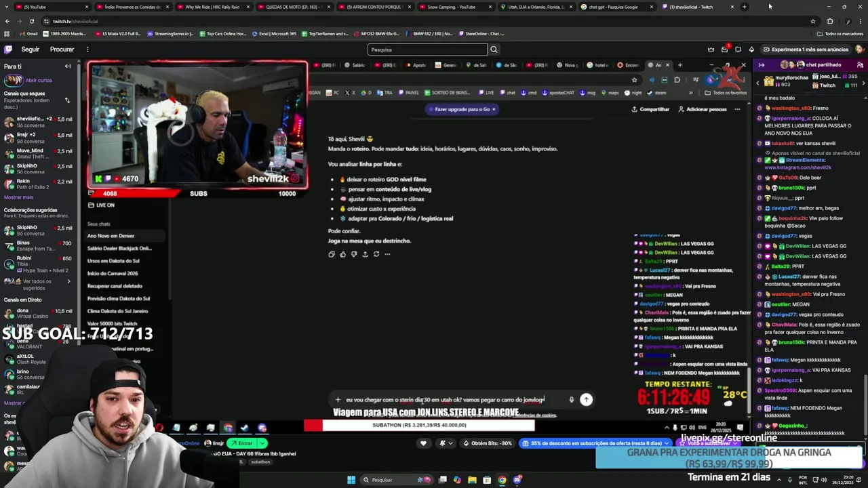Click Compartilhar in the streamed ChatGPT window
This screenshot has width=868, height=488.
coord(650,109)
